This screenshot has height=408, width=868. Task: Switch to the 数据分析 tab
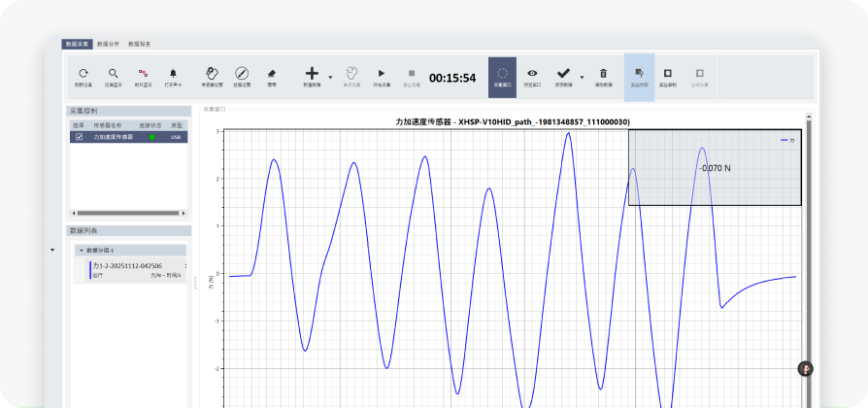click(x=109, y=44)
